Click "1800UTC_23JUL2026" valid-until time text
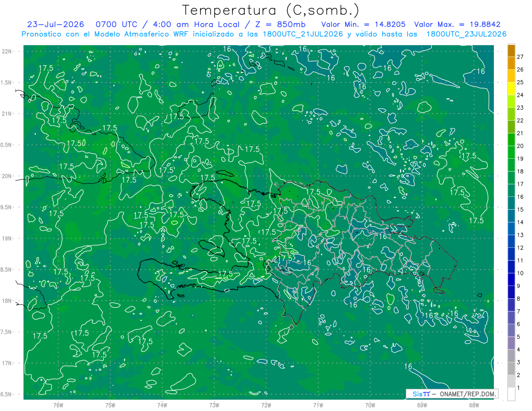This screenshot has height=411, width=532. (466, 34)
